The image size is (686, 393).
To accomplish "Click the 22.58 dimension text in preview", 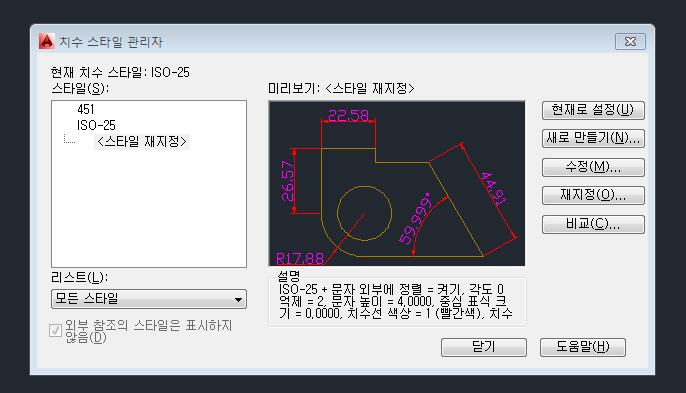I will tap(348, 116).
